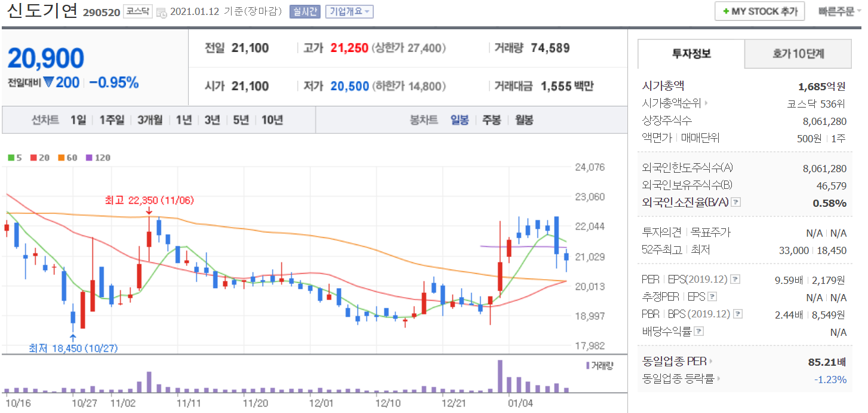The image size is (868, 413).
Task: Click the arrow icon next to 시가총액순위
Action: point(708,103)
